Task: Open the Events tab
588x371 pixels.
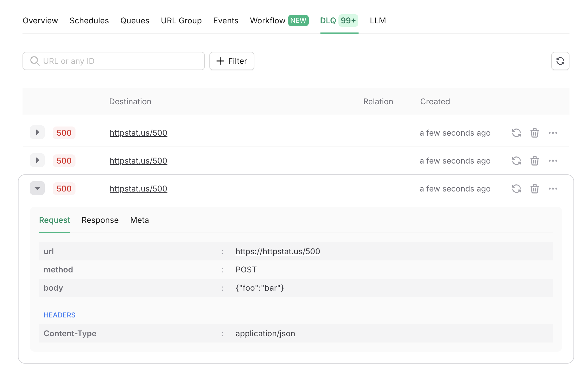Action: pyautogui.click(x=226, y=21)
